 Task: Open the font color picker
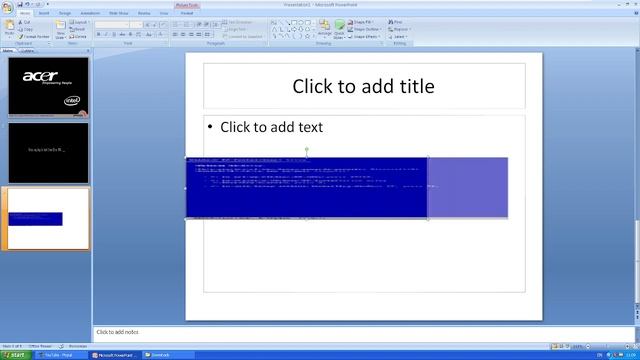point(162,35)
